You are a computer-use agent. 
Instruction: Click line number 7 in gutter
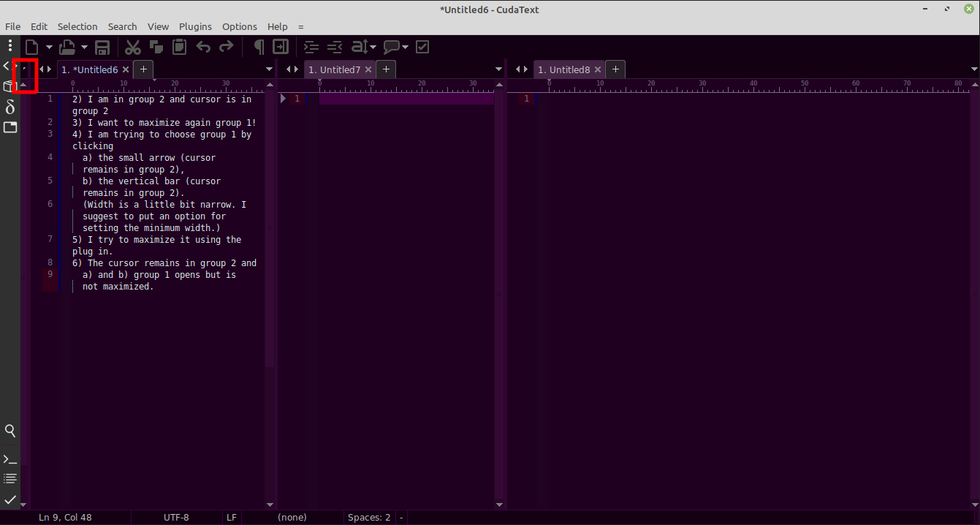(50, 239)
